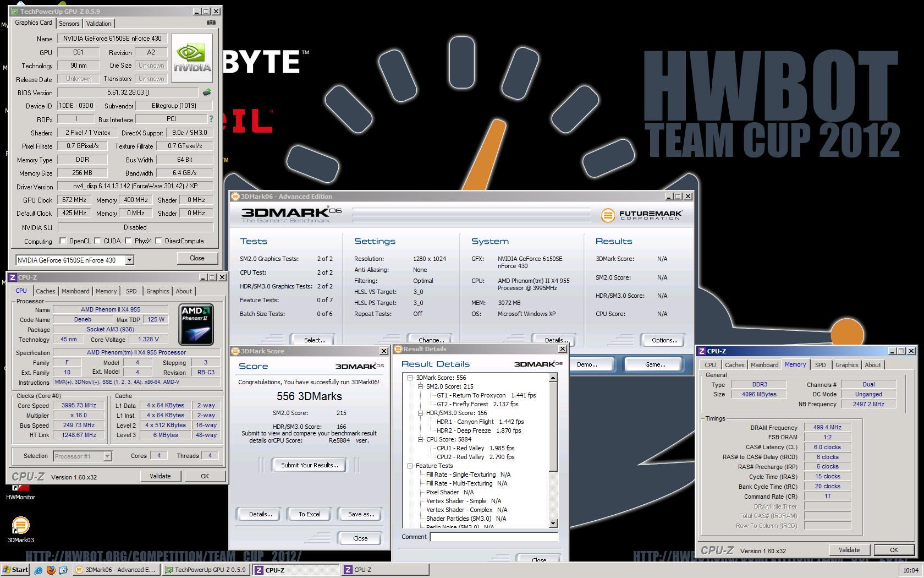Close the GPU-Z window with Close button
924x578 pixels.
point(197,258)
